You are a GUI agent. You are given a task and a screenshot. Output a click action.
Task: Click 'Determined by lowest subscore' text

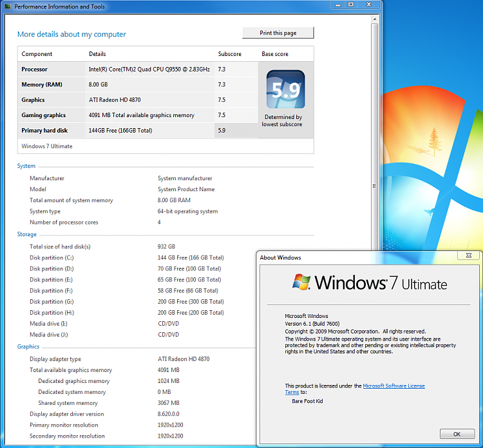pyautogui.click(x=282, y=121)
